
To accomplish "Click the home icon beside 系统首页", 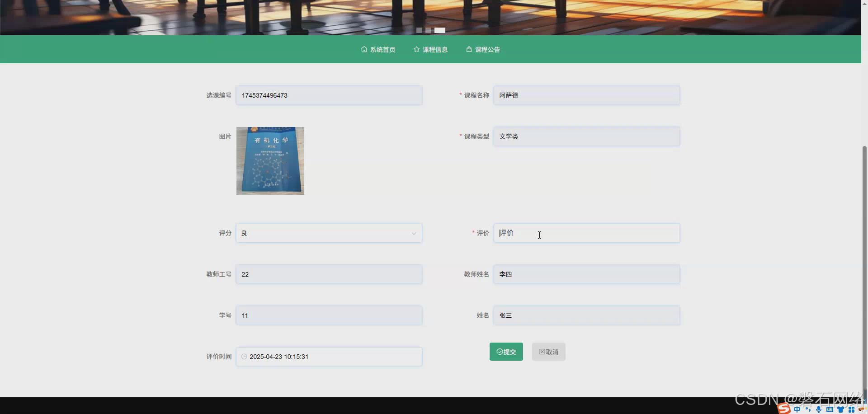I will click(364, 50).
